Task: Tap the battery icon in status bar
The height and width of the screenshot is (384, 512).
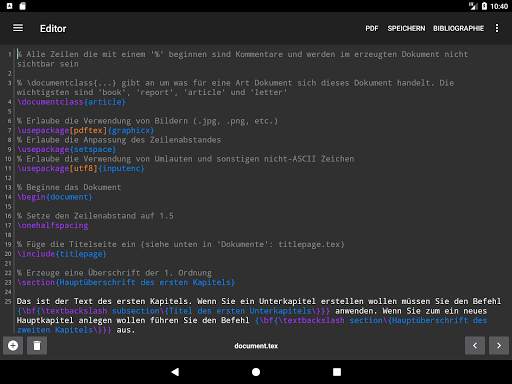Action: tap(484, 6)
